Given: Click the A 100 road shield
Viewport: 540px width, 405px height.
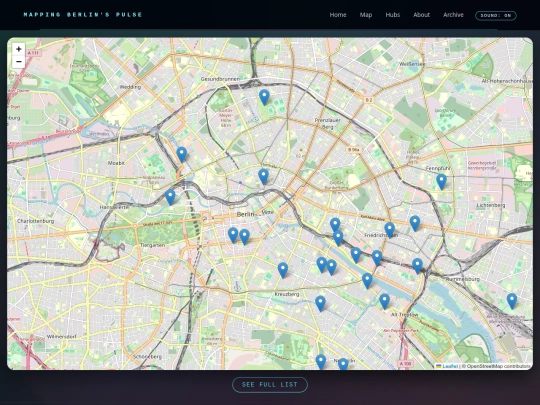Looking at the screenshot, I should [x=405, y=364].
